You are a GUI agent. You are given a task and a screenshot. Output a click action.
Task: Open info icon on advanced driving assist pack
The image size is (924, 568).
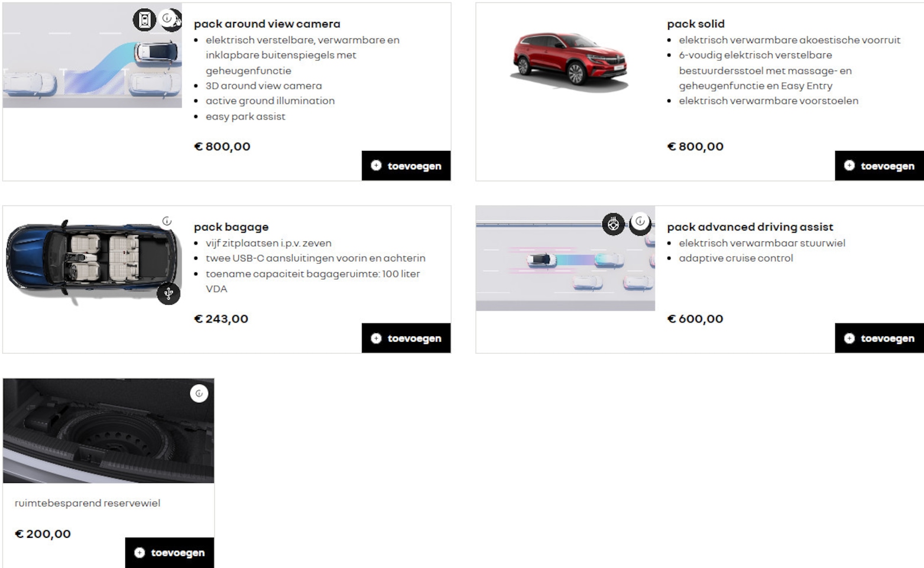[640, 223]
